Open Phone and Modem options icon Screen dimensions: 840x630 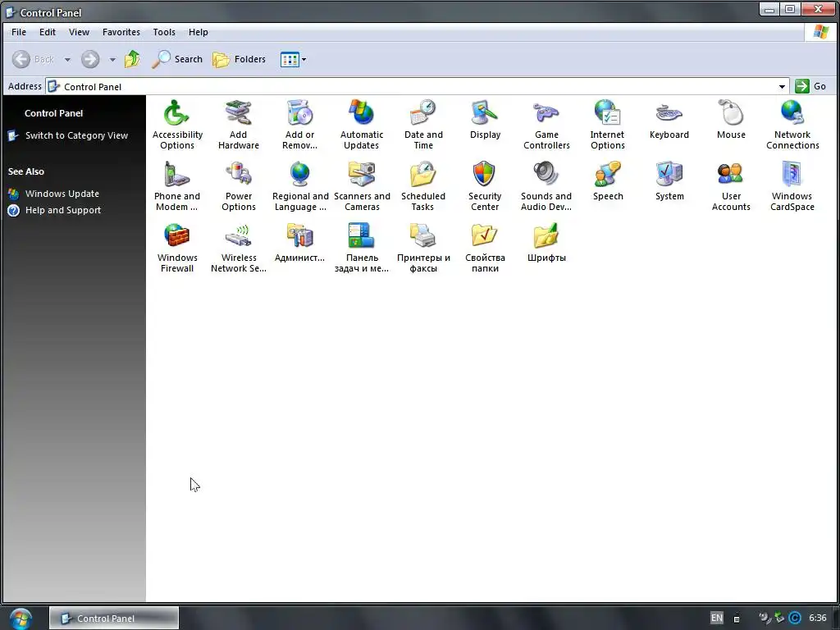(x=177, y=175)
